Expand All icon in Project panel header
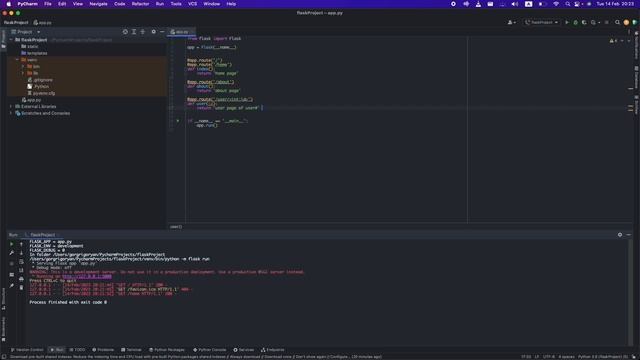 pos(134,31)
